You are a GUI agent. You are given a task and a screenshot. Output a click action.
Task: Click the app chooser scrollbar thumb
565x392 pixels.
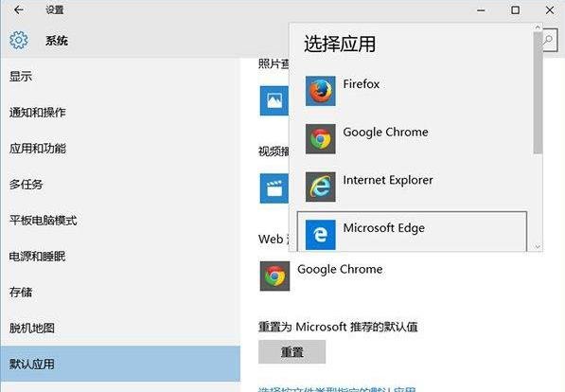click(x=538, y=93)
